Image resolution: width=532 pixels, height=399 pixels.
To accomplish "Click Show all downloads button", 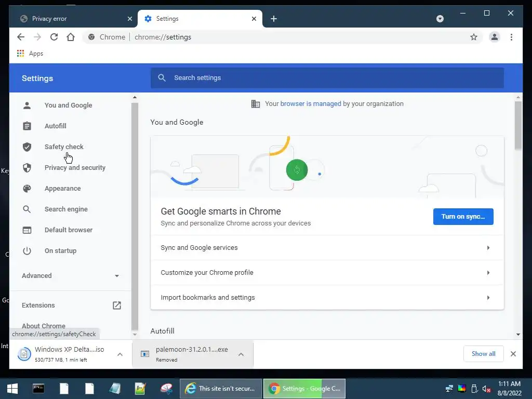I will tap(484, 354).
